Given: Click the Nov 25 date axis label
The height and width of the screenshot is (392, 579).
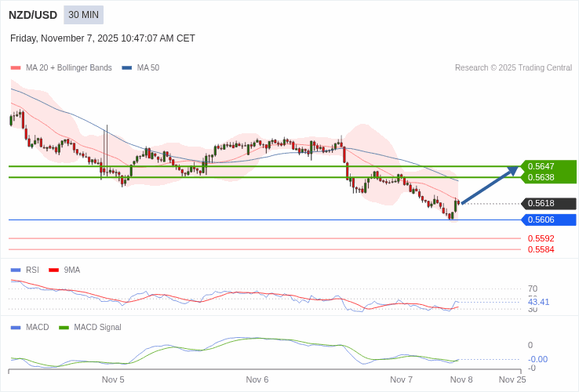Looking at the screenshot, I should click(512, 379).
